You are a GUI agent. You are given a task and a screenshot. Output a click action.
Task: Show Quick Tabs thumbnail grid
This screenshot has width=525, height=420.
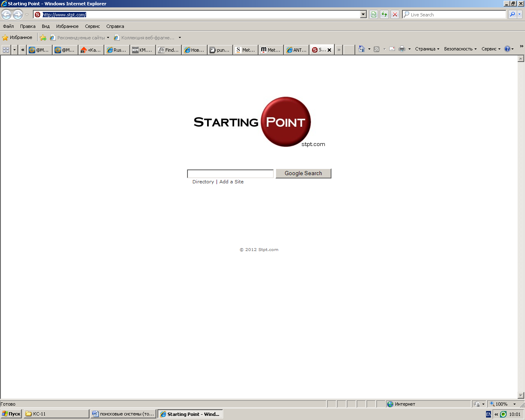pyautogui.click(x=6, y=50)
